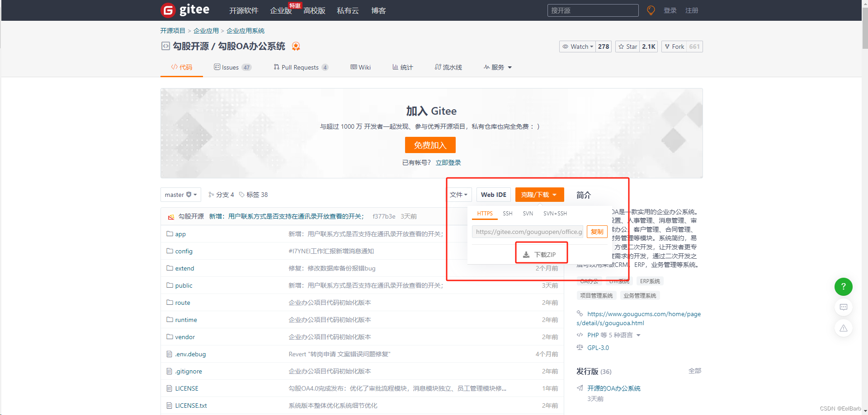
Task: Open the Pull Requests tab
Action: [x=301, y=67]
